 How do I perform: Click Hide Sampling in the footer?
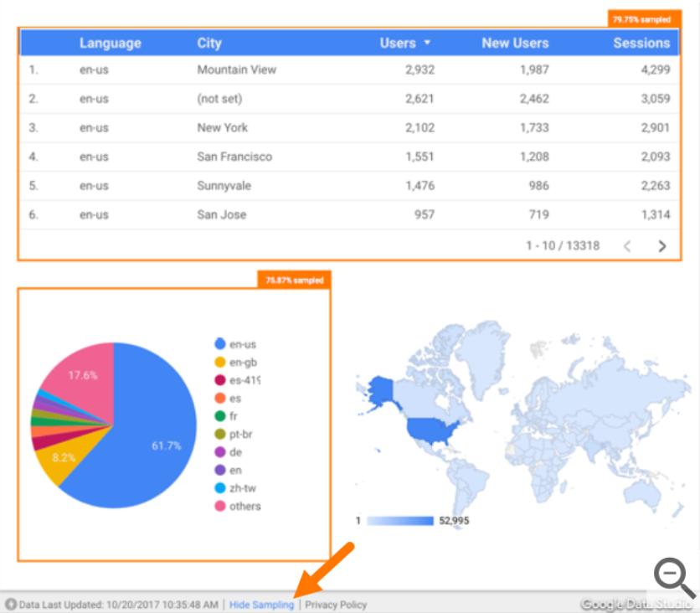[261, 603]
